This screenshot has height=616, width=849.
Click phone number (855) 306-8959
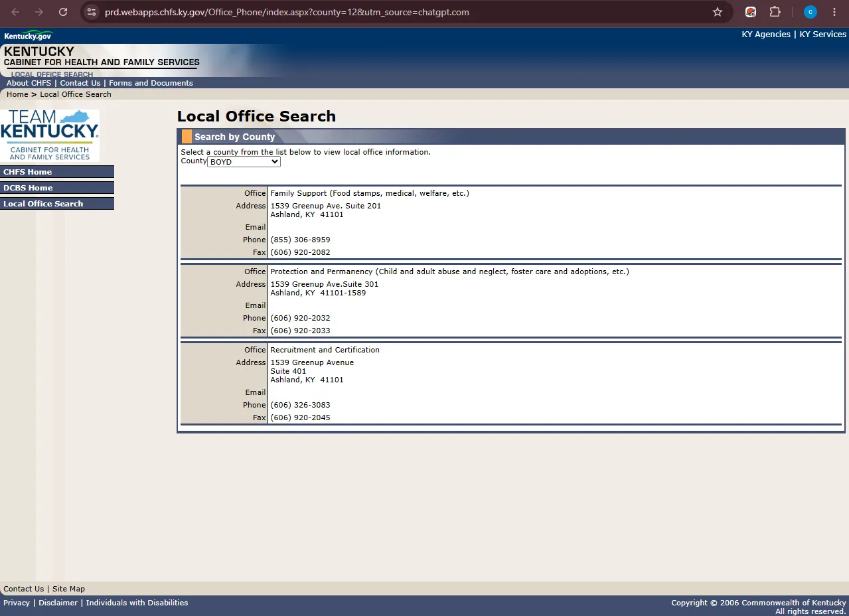(300, 240)
